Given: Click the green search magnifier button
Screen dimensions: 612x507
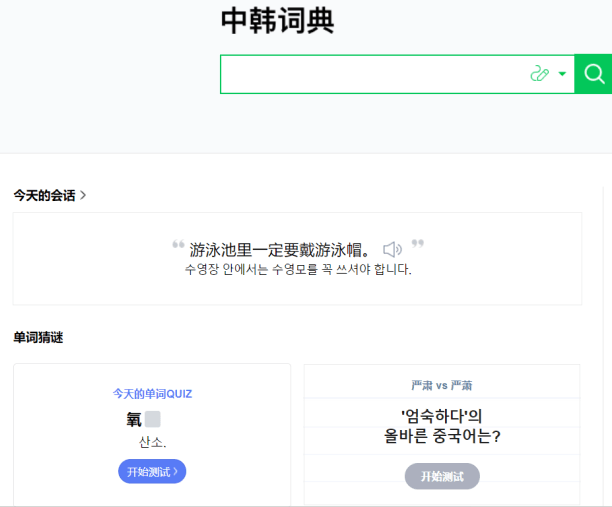Looking at the screenshot, I should point(593,74).
